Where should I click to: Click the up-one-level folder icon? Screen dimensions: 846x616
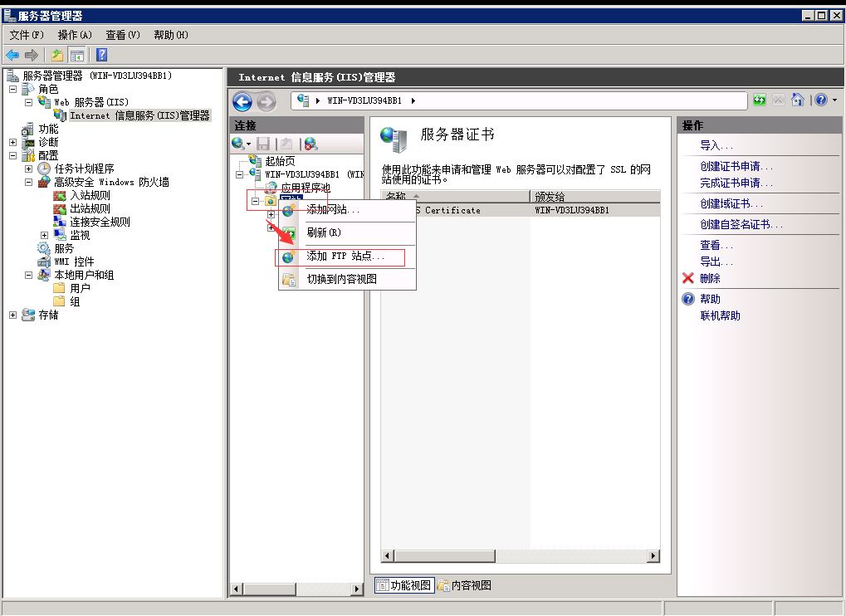pos(57,55)
